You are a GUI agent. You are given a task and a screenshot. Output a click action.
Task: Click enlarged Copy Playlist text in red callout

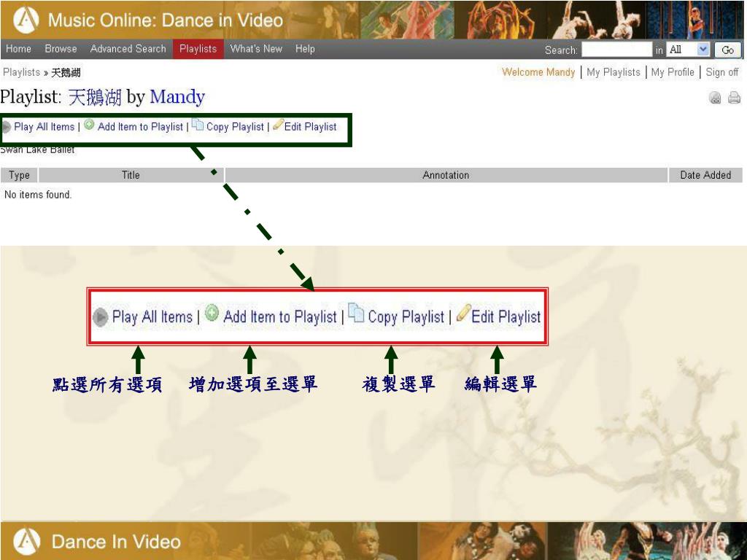pyautogui.click(x=406, y=317)
